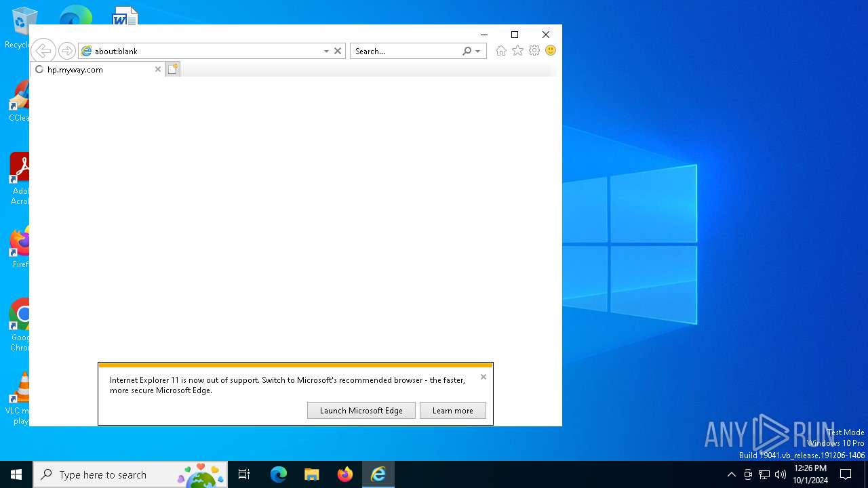Stop loading with the address bar X button
868x488 pixels.
pyautogui.click(x=338, y=51)
